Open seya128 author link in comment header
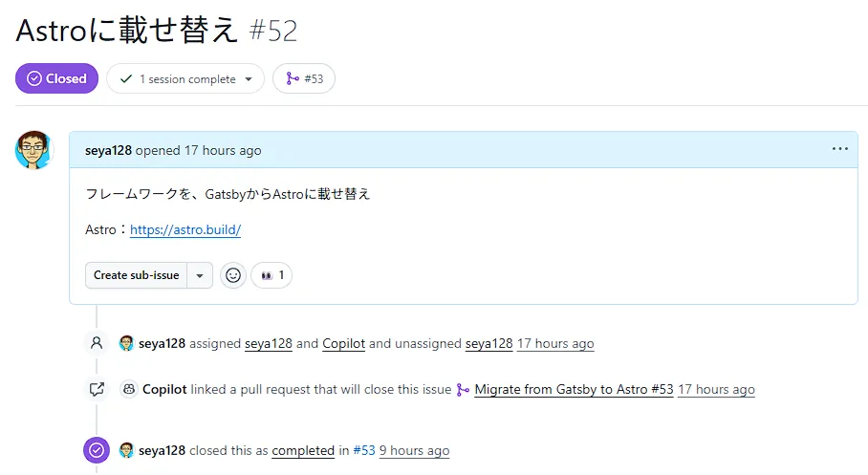 pyautogui.click(x=108, y=151)
